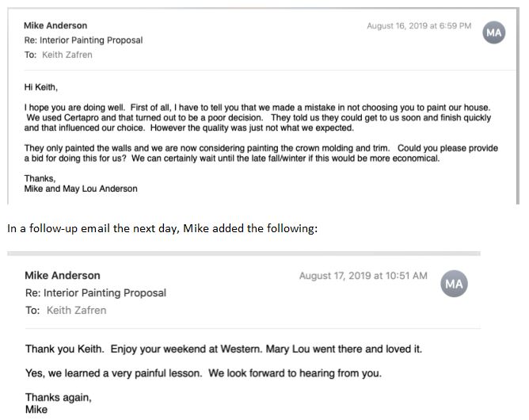Select sender name Mike Anderson in first email
The width and height of the screenshot is (529, 420).
coord(55,25)
